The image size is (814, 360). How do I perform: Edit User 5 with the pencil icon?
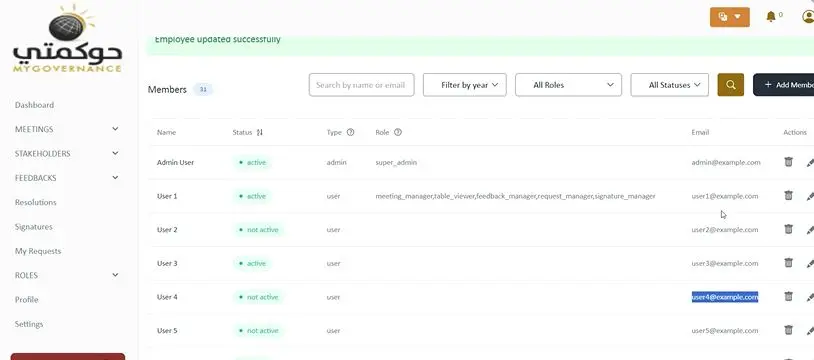click(810, 331)
